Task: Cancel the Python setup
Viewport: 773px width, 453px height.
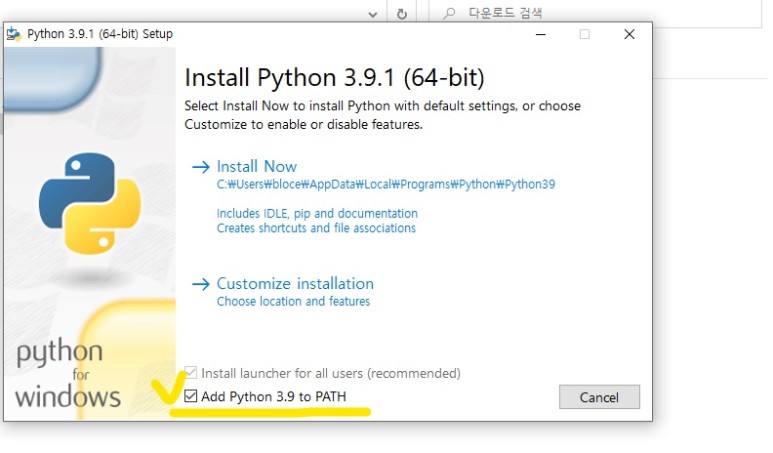Action: [x=599, y=397]
